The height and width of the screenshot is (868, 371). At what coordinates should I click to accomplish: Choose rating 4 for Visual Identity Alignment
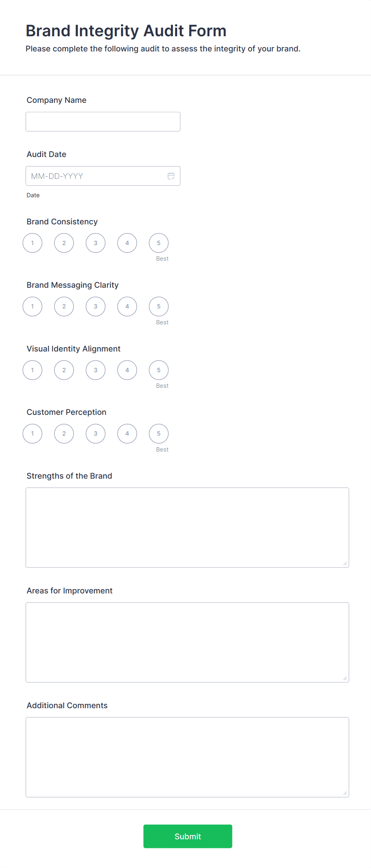127,370
